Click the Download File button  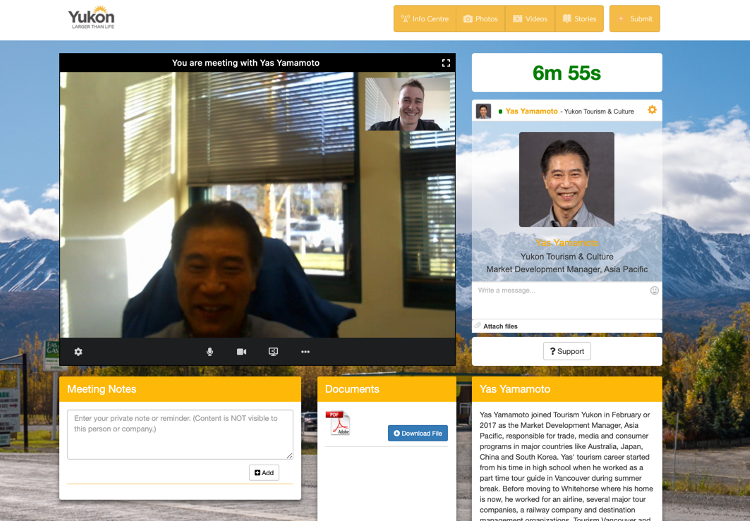point(418,433)
